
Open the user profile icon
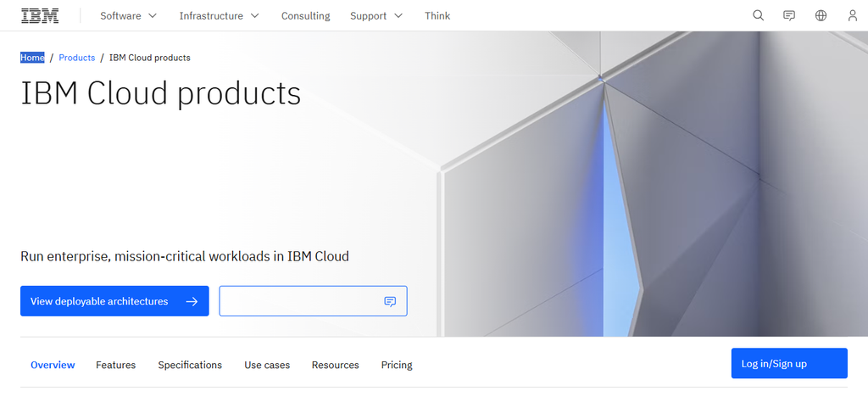(853, 15)
